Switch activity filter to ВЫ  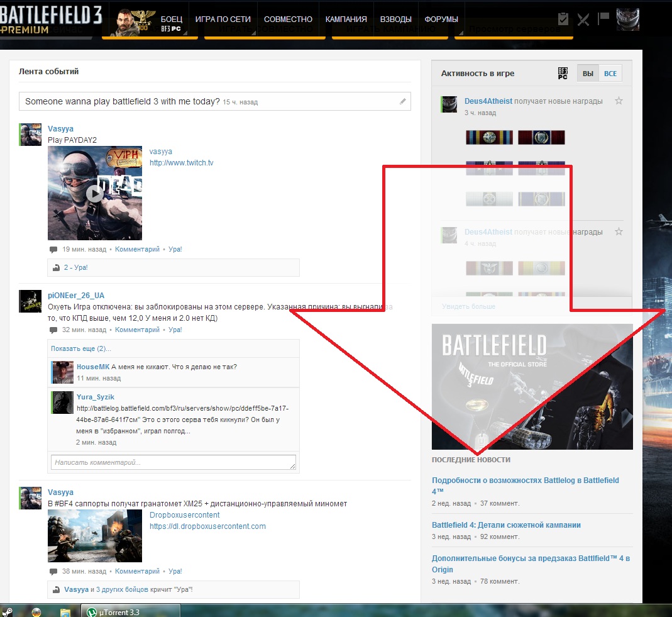pos(588,74)
